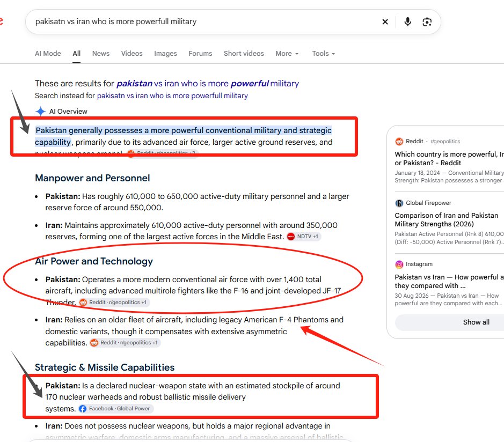Viewport: 504px width, 442px height.
Task: Click the 'Air Power and Technology' heading
Action: [x=94, y=261]
